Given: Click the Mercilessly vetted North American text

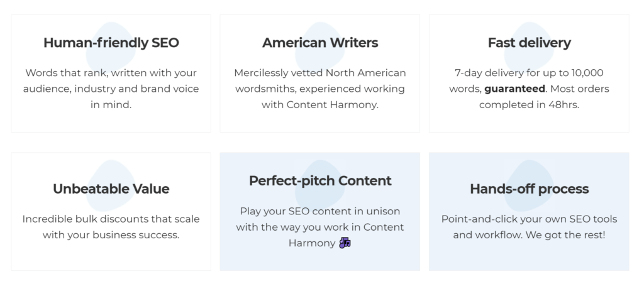Looking at the screenshot, I should point(320,89).
